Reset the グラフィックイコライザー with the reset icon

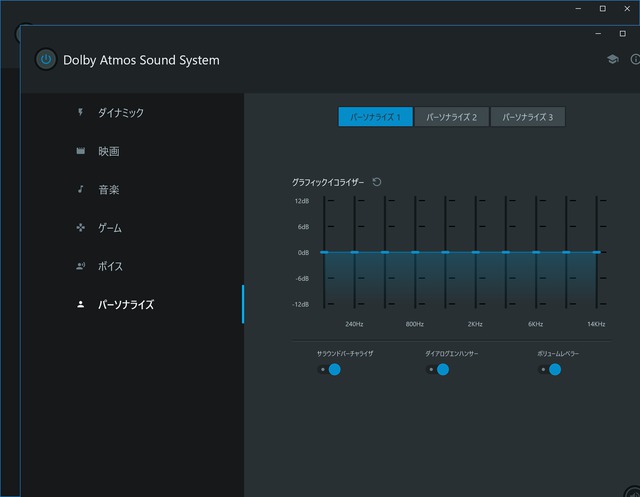click(x=377, y=182)
